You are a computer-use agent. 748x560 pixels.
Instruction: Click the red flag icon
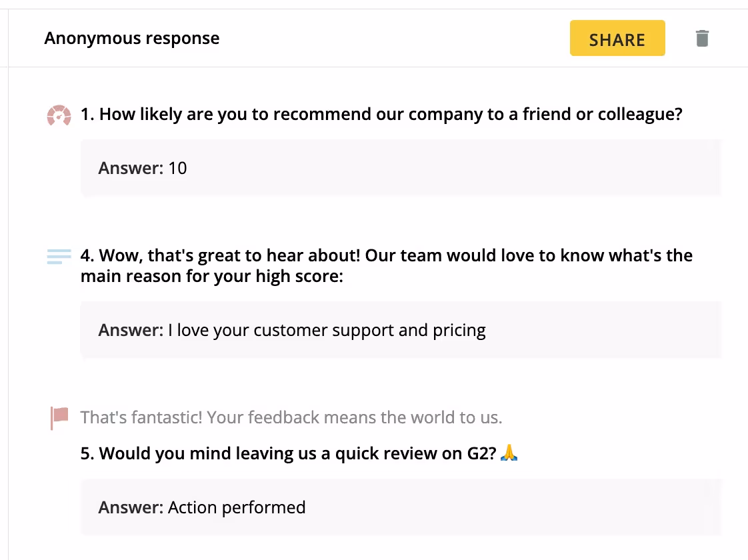click(59, 418)
